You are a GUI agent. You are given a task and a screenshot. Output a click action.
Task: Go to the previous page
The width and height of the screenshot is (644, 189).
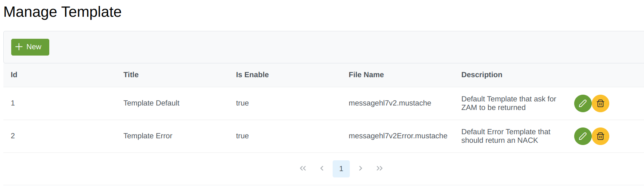[322, 168]
